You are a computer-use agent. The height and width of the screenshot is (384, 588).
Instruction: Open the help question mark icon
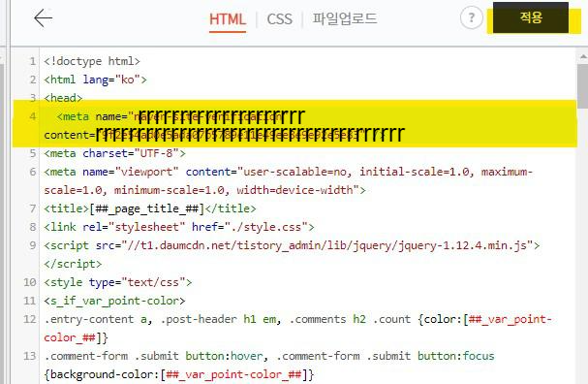(472, 17)
